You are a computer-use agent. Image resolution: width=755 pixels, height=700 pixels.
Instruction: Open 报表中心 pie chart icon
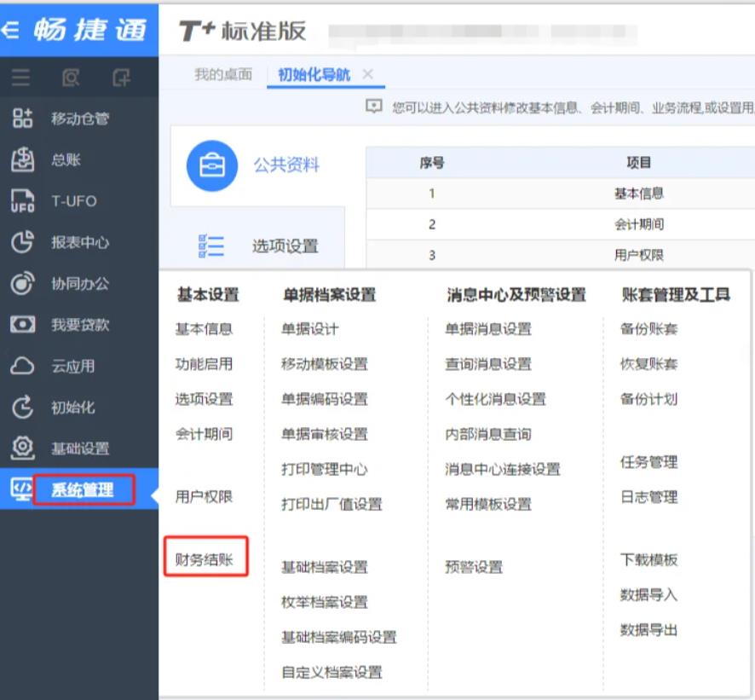(x=22, y=242)
